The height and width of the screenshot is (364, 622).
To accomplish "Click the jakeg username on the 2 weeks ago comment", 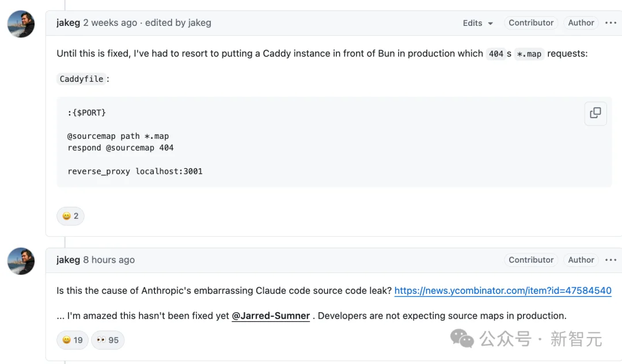I will point(68,23).
